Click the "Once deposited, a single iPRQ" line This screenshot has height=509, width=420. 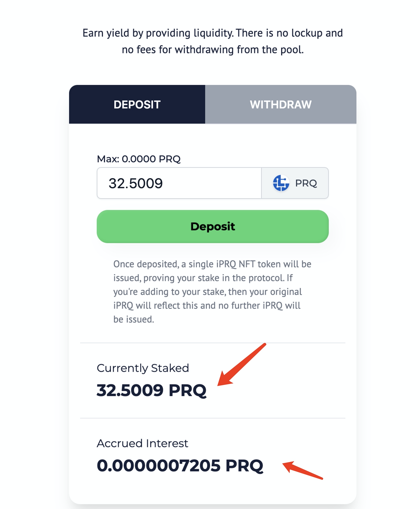click(212, 264)
